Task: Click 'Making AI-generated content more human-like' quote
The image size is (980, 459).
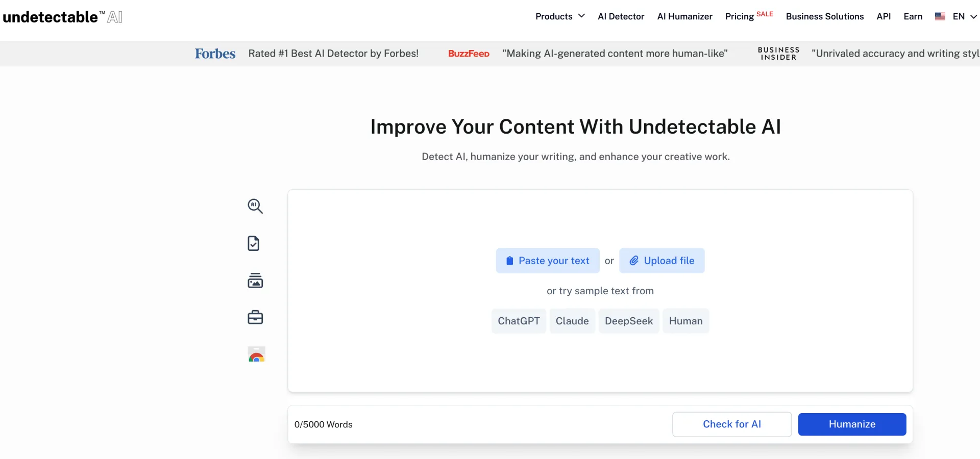Action: (615, 54)
